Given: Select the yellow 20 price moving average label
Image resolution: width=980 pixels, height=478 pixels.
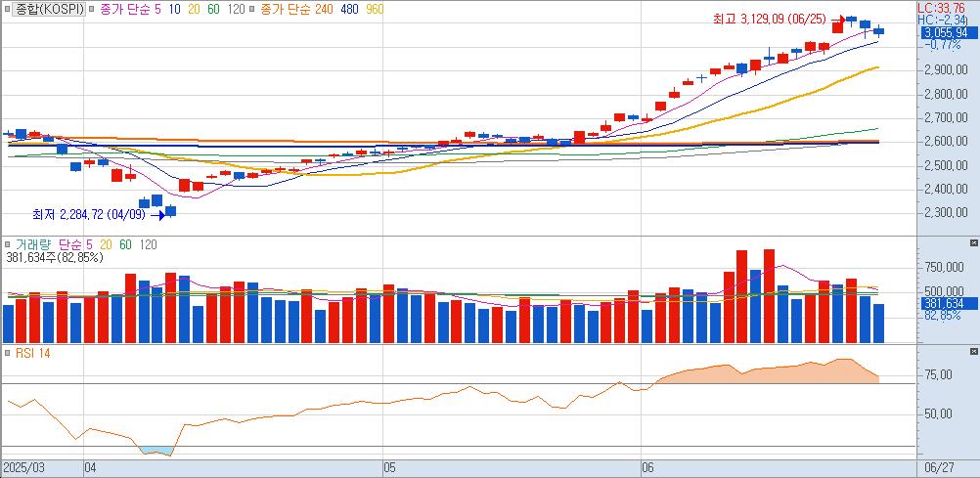Looking at the screenshot, I should (x=194, y=10).
